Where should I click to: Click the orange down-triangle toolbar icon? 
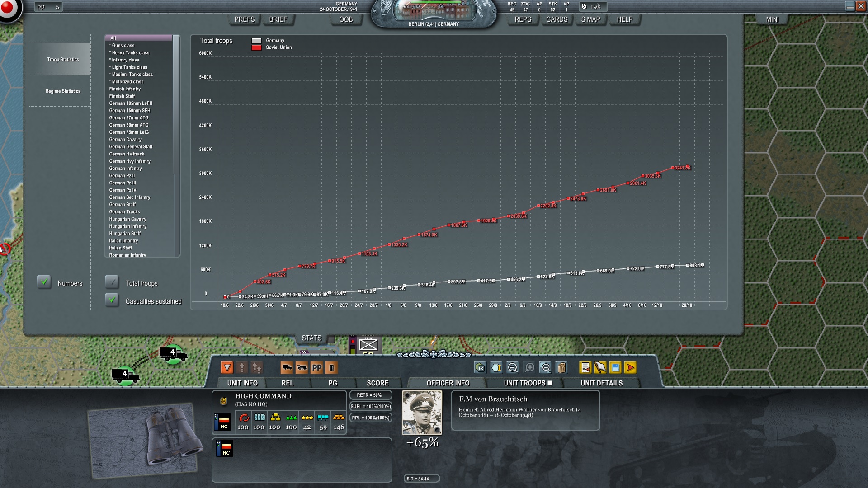point(227,368)
